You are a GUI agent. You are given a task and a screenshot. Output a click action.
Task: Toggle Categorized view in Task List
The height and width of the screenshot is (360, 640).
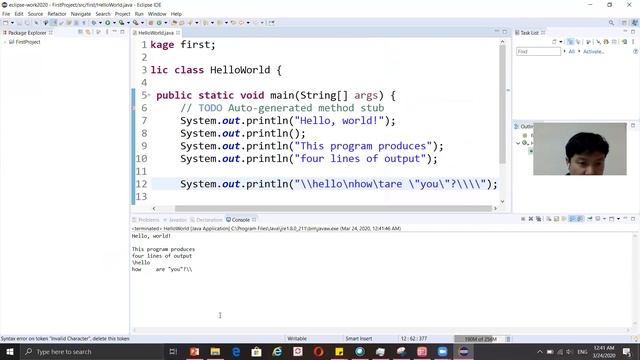point(570,42)
